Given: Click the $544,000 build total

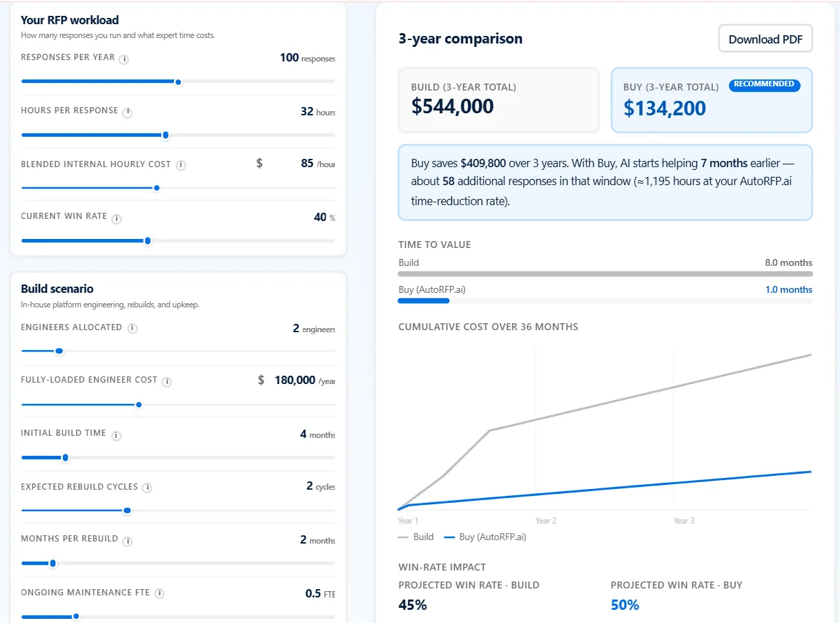Looking at the screenshot, I should pyautogui.click(x=453, y=106).
